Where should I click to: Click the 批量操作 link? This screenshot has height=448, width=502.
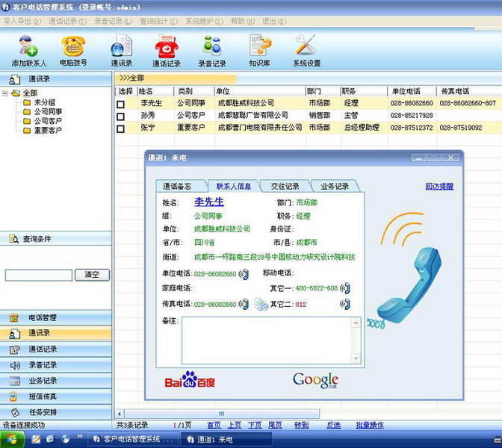370,426
